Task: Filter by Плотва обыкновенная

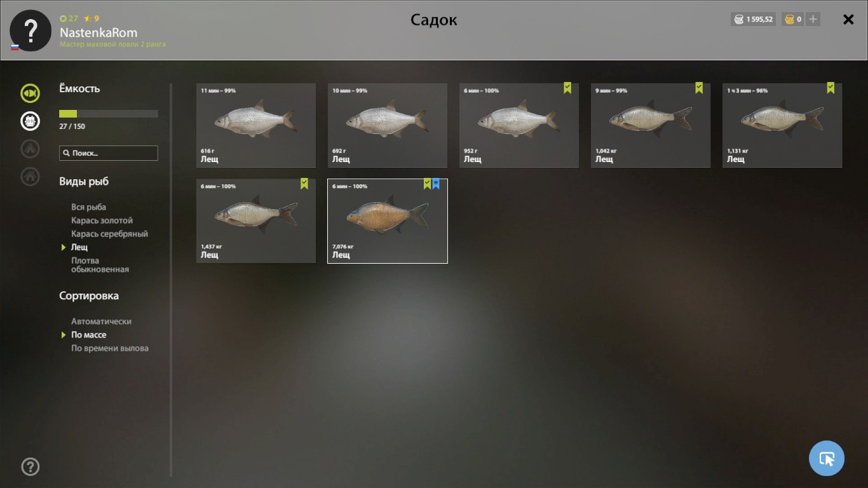Action: pyautogui.click(x=100, y=265)
